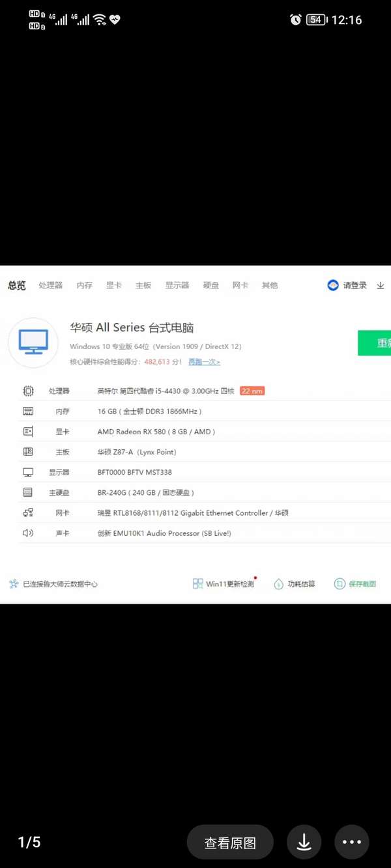Open the 硬盘 tab
Screen dimensions: 391x868
211,285
